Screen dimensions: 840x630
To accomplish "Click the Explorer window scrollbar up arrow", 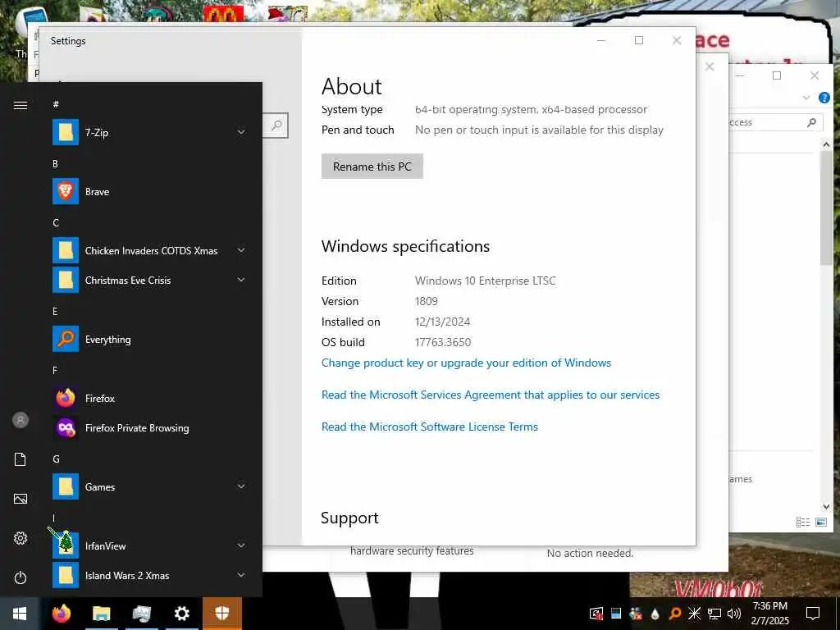I will [x=826, y=144].
